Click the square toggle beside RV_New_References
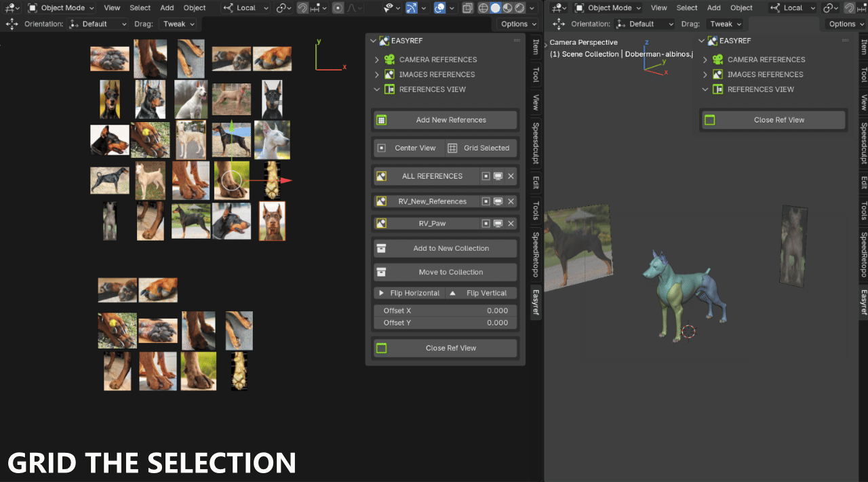 486,201
